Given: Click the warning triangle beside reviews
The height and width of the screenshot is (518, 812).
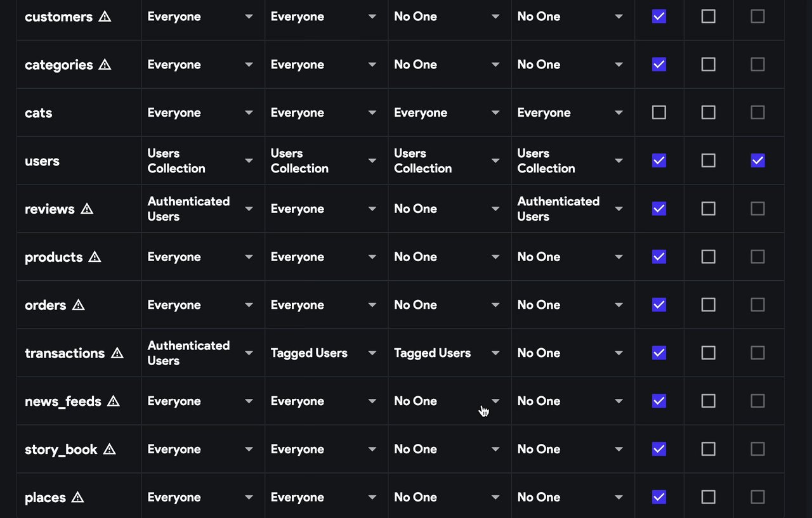Looking at the screenshot, I should coord(87,209).
